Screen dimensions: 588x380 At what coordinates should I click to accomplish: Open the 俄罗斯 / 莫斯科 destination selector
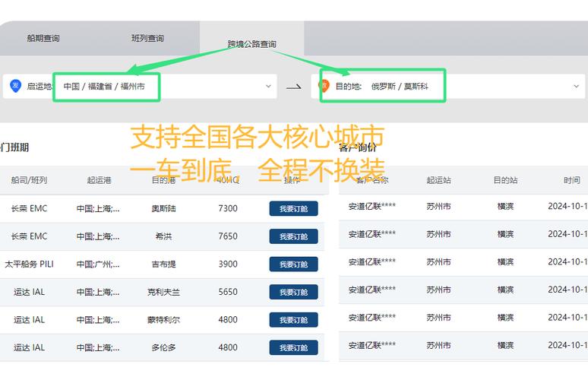[400, 87]
